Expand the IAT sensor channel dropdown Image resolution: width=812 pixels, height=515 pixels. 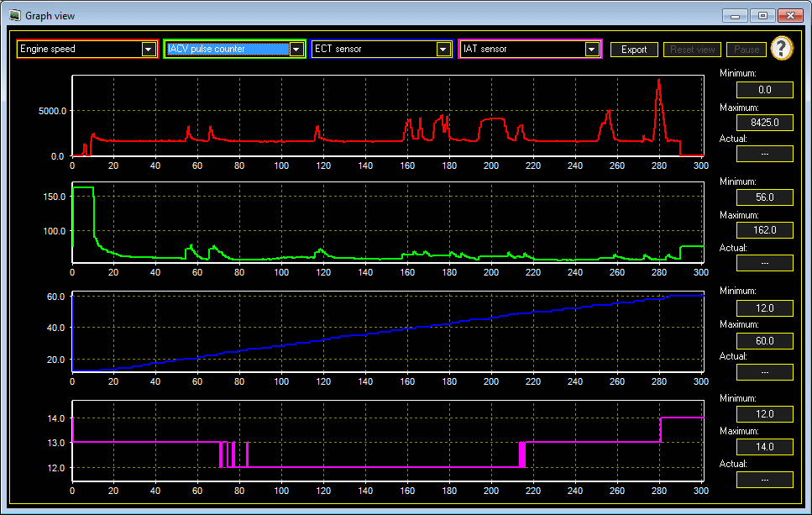click(x=591, y=49)
